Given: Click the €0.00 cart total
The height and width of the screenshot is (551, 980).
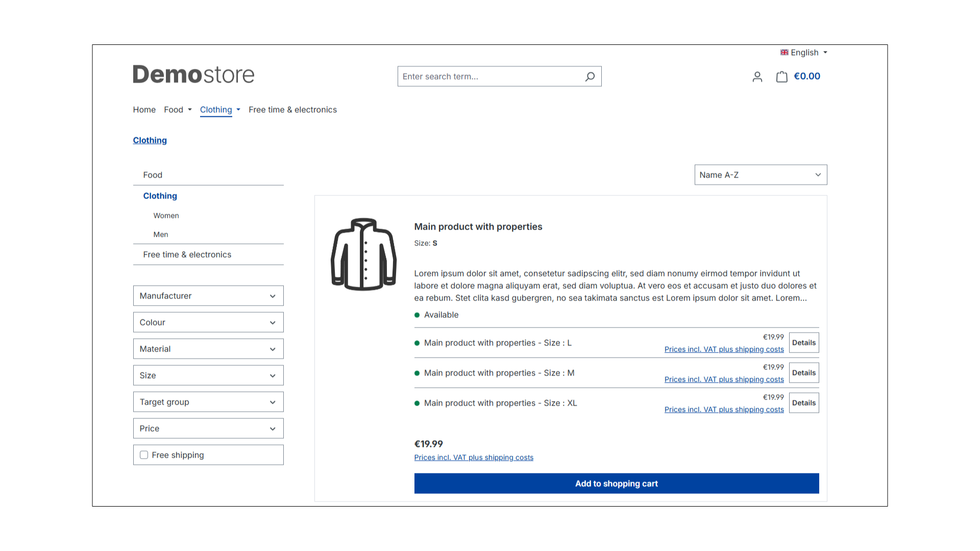Looking at the screenshot, I should click(x=807, y=77).
